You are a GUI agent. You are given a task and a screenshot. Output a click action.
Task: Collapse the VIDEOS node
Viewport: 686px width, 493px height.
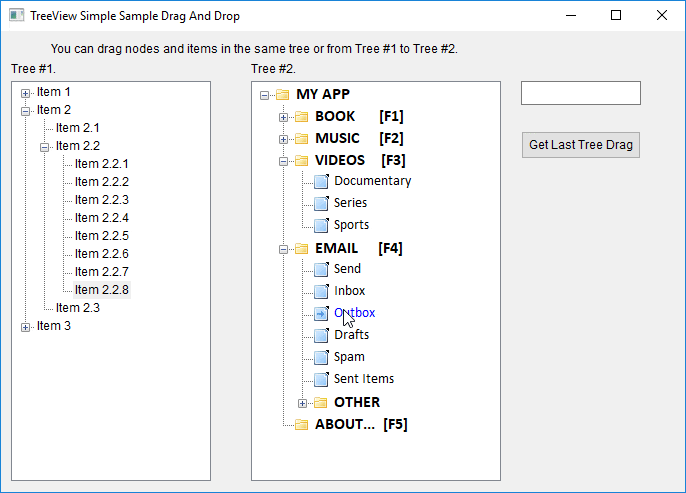tap(284, 161)
